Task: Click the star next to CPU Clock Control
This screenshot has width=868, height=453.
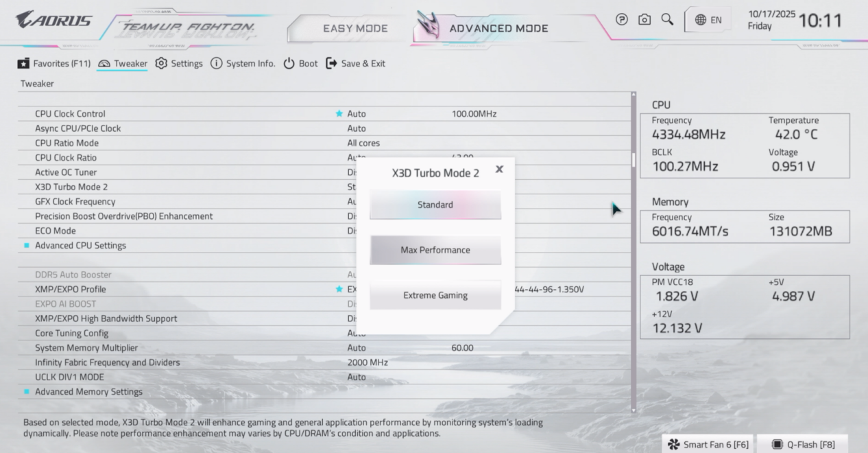Action: (x=339, y=114)
